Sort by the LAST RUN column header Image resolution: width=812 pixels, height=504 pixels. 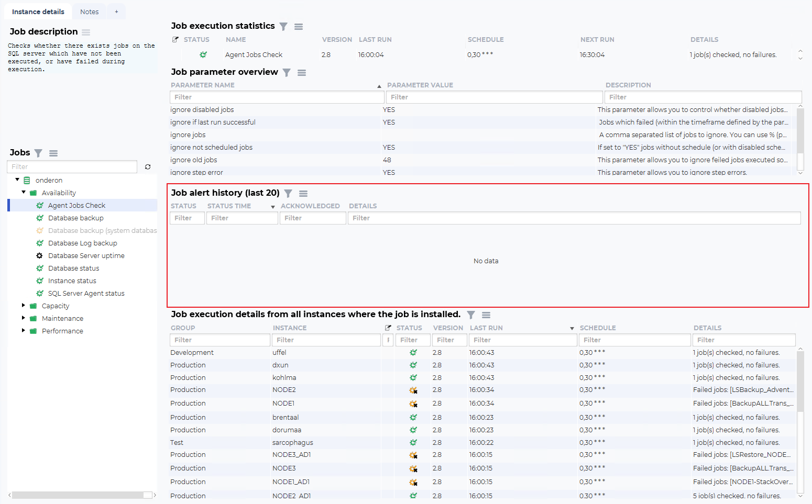click(486, 328)
